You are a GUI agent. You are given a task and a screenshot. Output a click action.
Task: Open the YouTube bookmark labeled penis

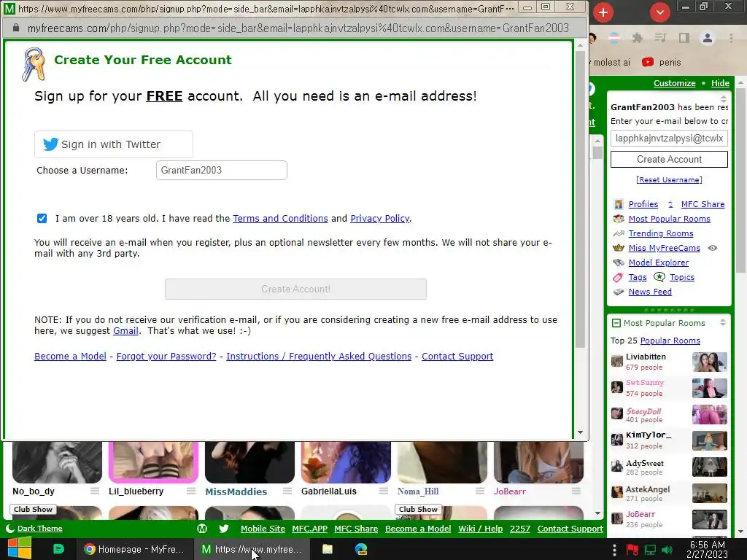661,63
